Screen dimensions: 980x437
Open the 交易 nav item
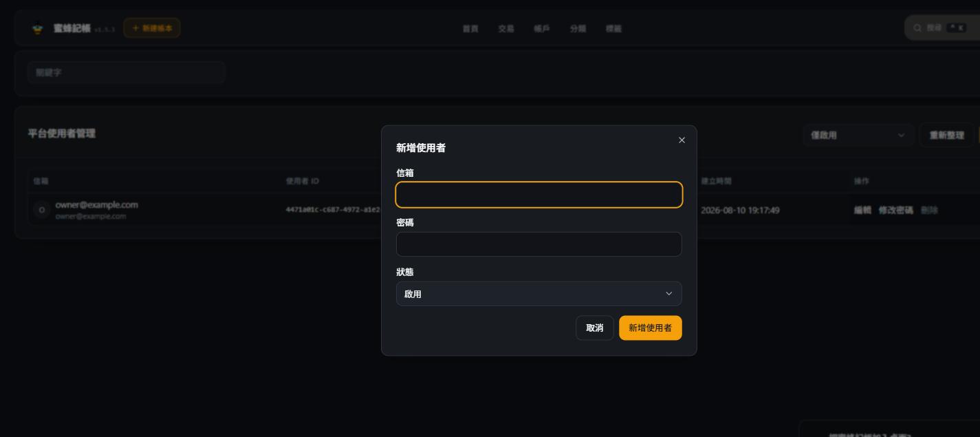pos(506,29)
